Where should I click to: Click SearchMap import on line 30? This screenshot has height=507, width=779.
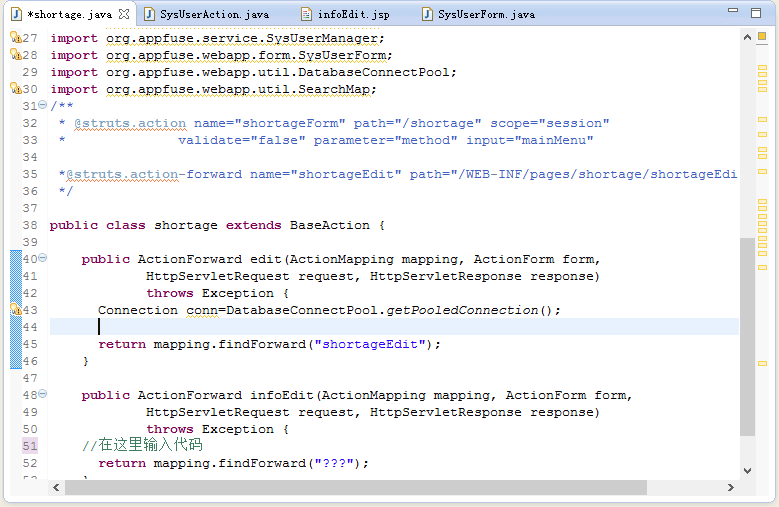tap(334, 89)
